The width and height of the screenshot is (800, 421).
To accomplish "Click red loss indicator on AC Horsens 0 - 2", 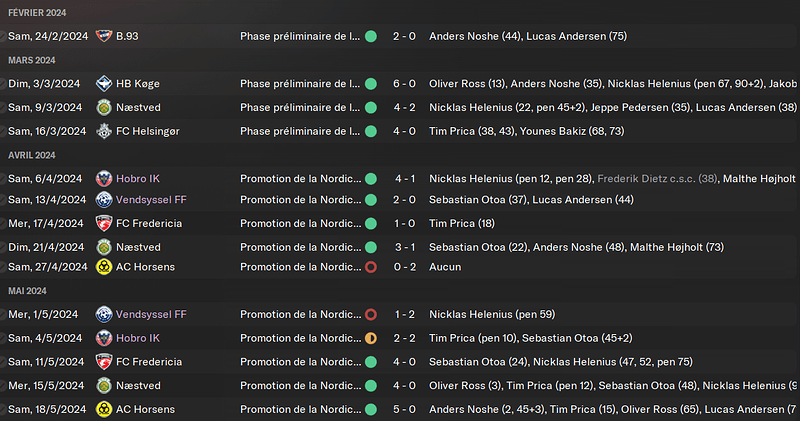I will 371,267.
